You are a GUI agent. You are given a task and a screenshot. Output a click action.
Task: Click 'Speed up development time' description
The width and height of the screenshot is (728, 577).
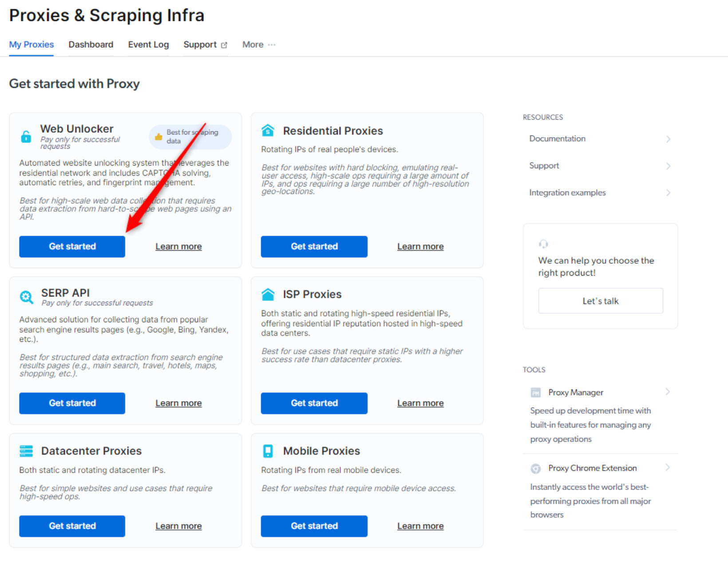590,425
